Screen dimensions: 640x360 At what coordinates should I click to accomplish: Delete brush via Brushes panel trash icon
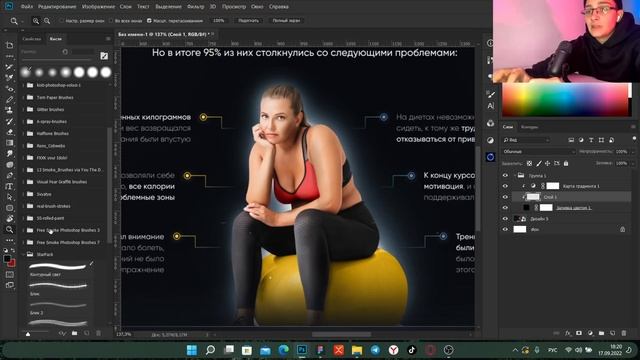tap(98, 333)
